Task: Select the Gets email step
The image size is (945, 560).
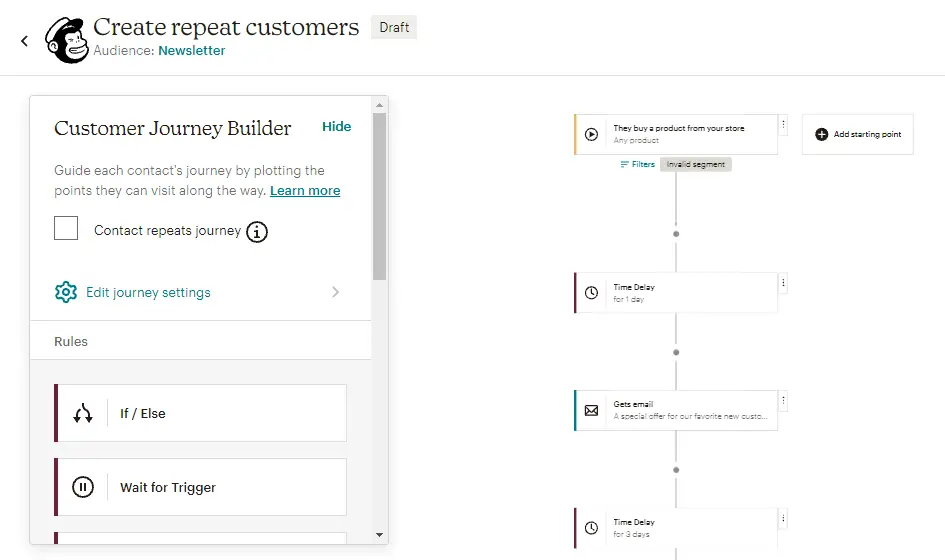Action: point(676,411)
